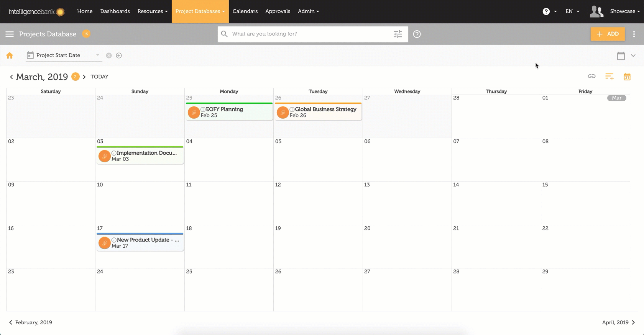The height and width of the screenshot is (335, 644).
Task: Open the Dashboards menu
Action: pos(115,11)
